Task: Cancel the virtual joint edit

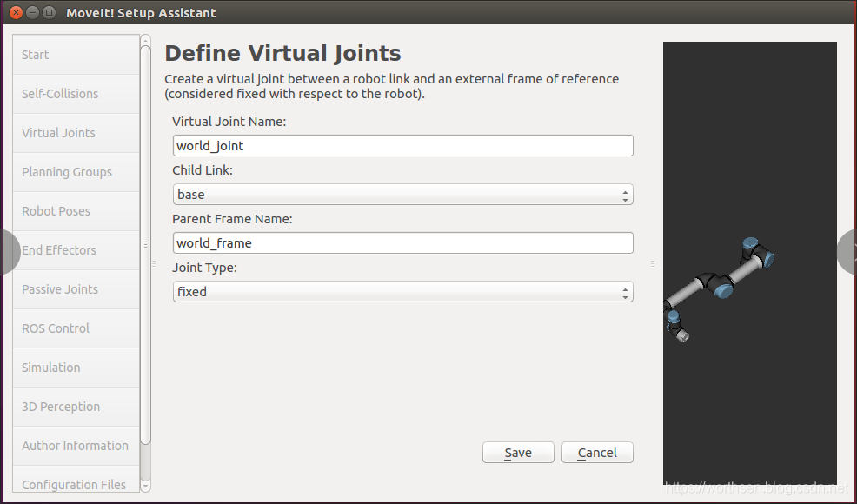Action: click(597, 453)
